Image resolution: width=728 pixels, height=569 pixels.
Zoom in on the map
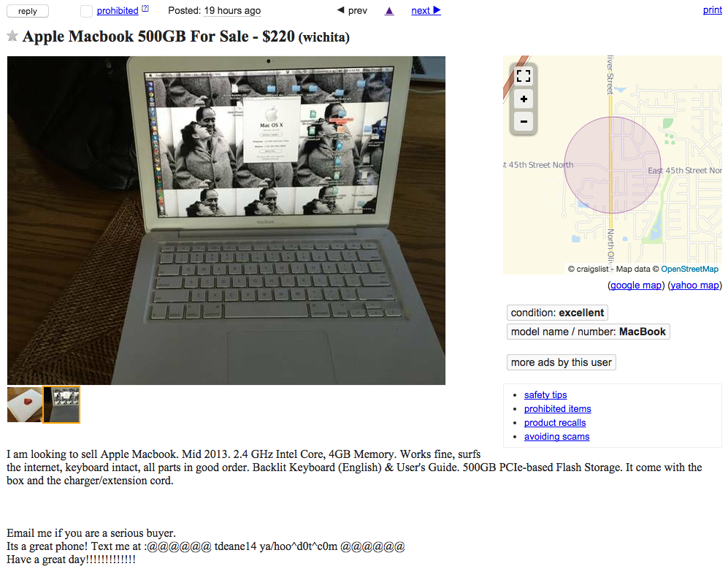click(x=524, y=99)
